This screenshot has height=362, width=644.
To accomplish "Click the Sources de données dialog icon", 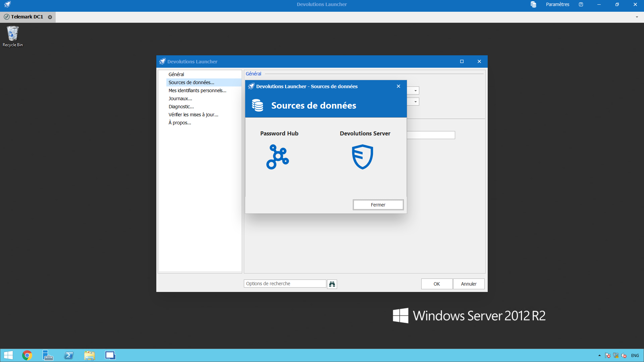I will 257,105.
